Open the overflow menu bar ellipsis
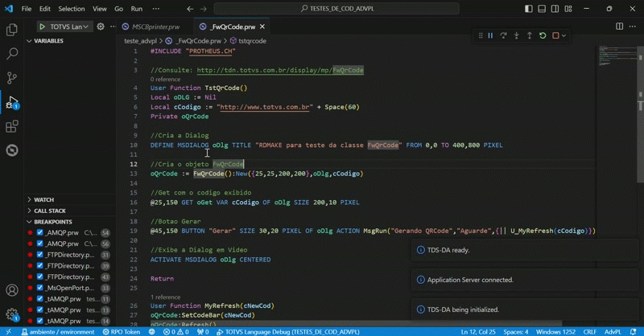This screenshot has height=336, width=644. click(156, 9)
